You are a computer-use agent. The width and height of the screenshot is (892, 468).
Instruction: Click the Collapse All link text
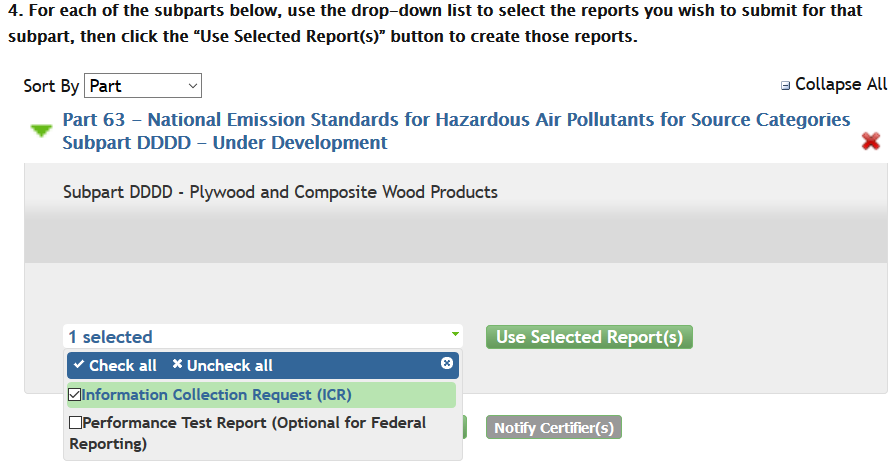coord(841,85)
